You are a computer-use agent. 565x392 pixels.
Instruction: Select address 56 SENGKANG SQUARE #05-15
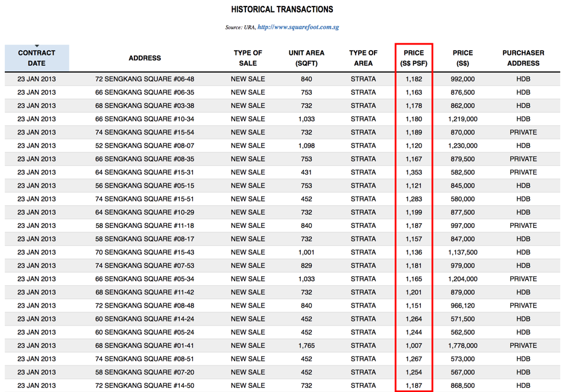(145, 186)
